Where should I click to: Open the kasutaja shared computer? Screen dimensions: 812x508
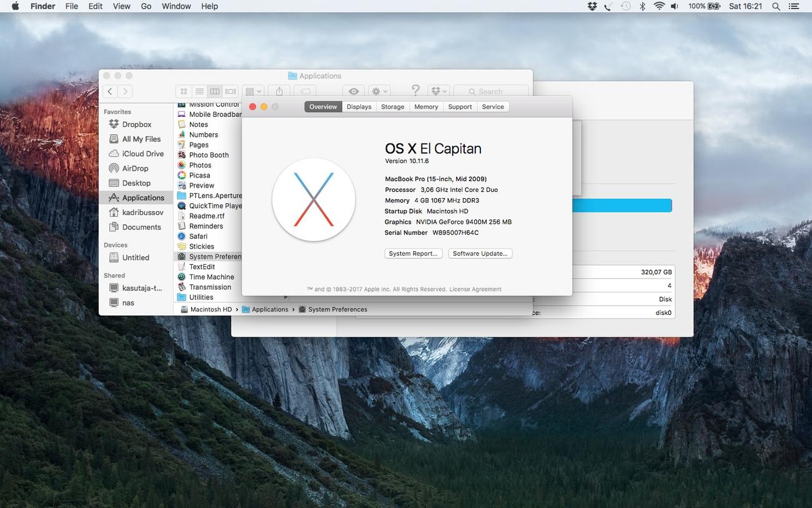click(136, 288)
